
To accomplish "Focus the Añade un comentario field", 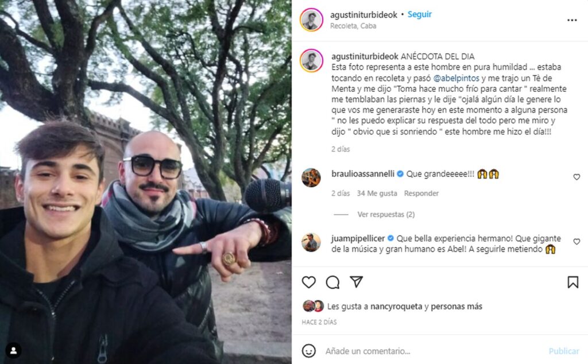I will (x=431, y=351).
